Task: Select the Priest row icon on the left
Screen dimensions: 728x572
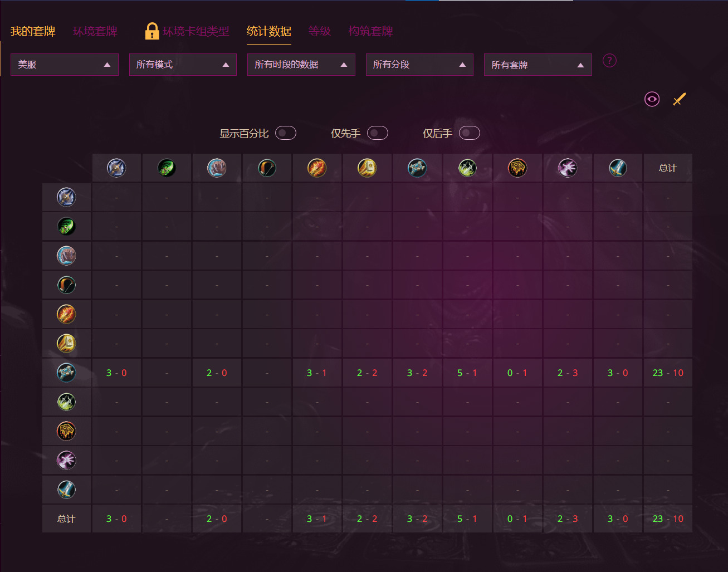Action: point(66,373)
